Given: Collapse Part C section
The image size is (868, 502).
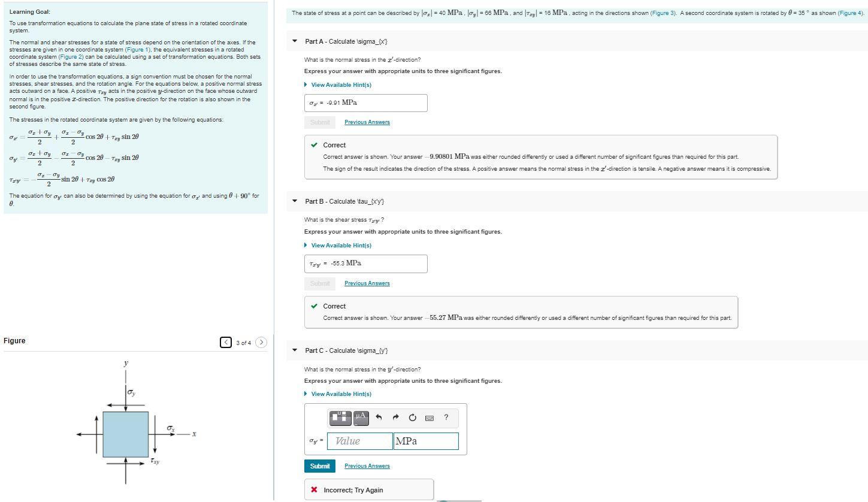Looking at the screenshot, I should tap(294, 350).
